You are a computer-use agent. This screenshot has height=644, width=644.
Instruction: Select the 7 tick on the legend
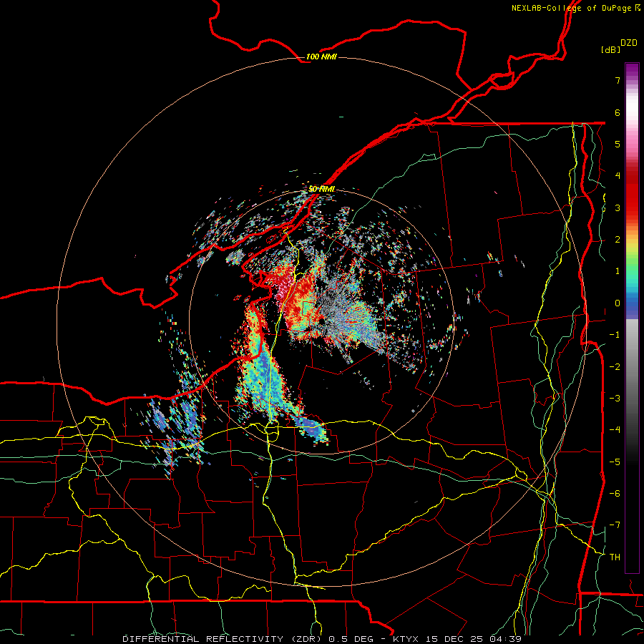coord(618,80)
